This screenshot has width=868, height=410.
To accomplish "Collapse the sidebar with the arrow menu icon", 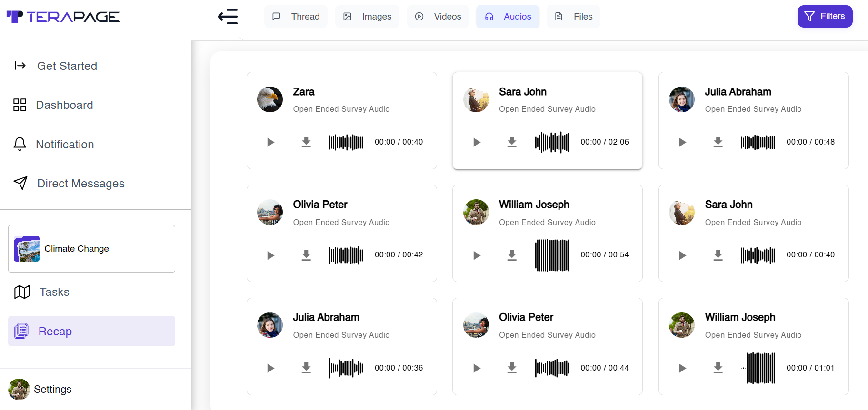I will coord(228,17).
